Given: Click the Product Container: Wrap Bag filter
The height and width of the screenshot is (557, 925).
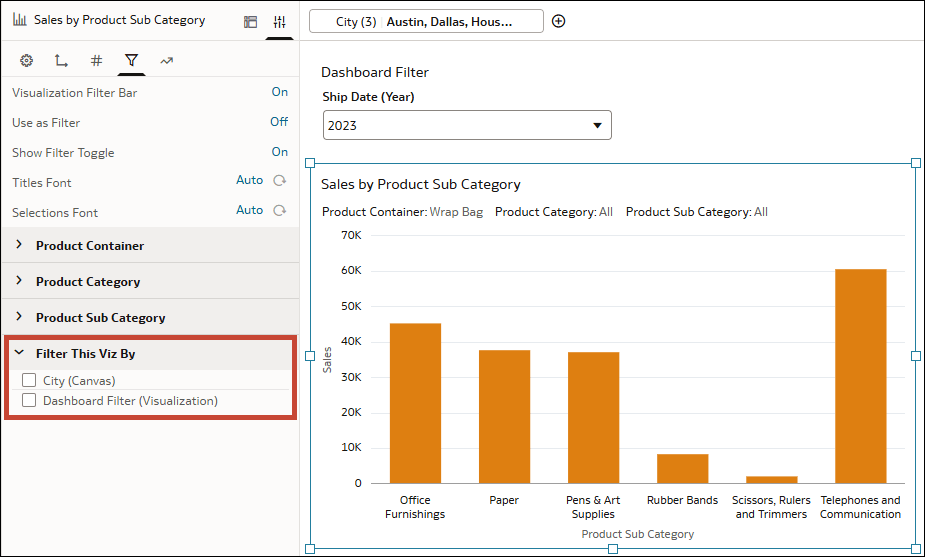Looking at the screenshot, I should point(402,212).
